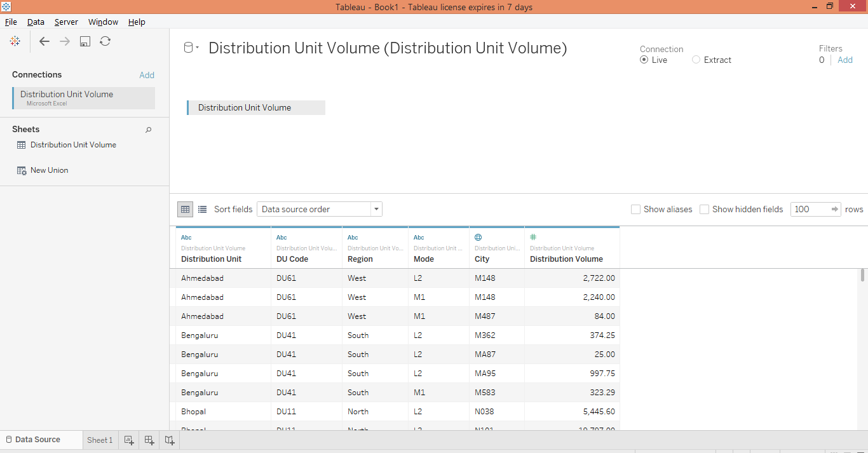
Task: Enable Show hidden fields checkbox
Action: pos(704,209)
